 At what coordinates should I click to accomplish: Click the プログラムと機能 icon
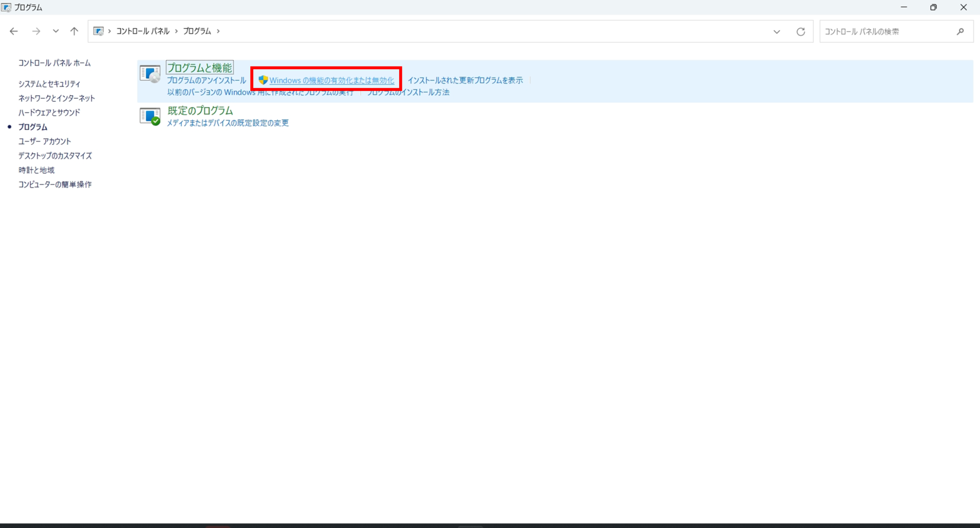149,73
